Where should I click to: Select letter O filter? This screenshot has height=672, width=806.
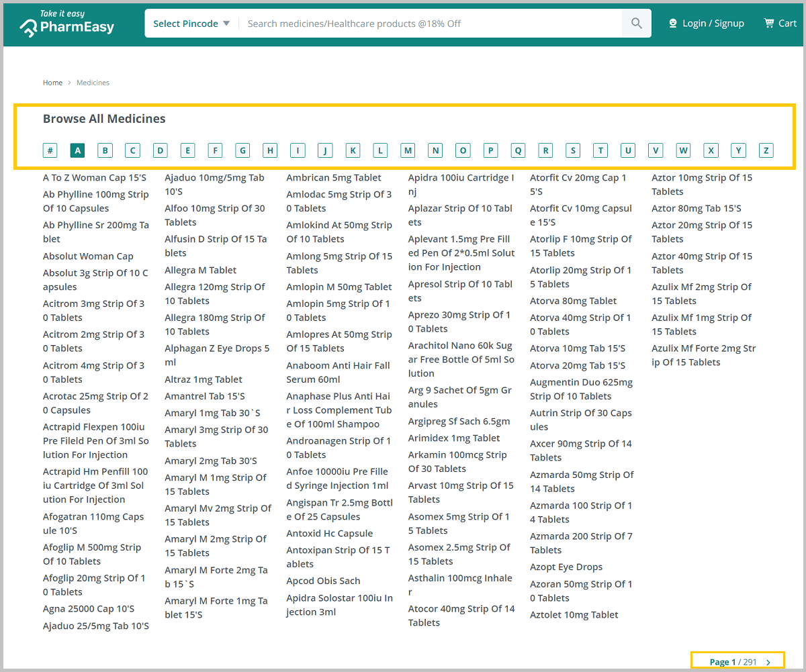[463, 150]
